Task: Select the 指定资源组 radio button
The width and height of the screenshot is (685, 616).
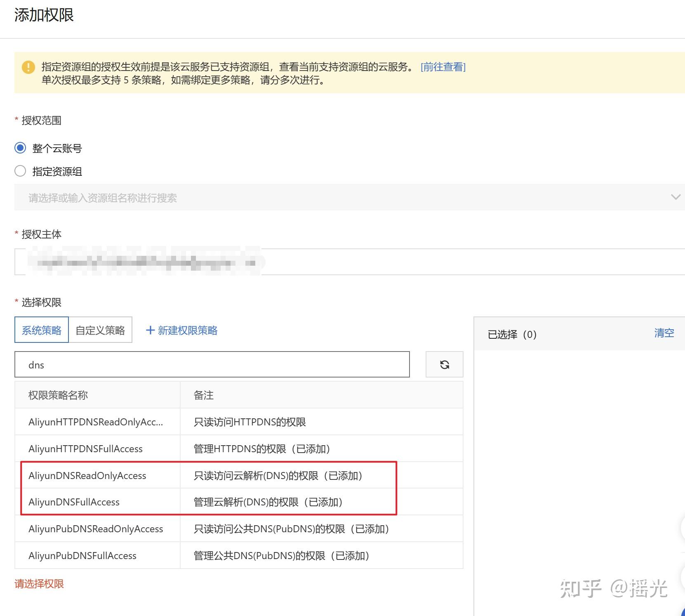Action: tap(20, 171)
